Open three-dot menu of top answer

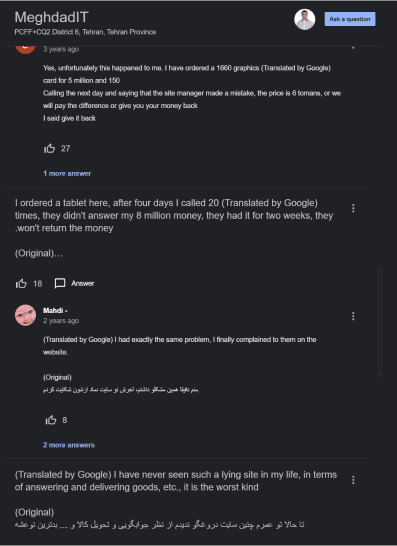coord(353,47)
